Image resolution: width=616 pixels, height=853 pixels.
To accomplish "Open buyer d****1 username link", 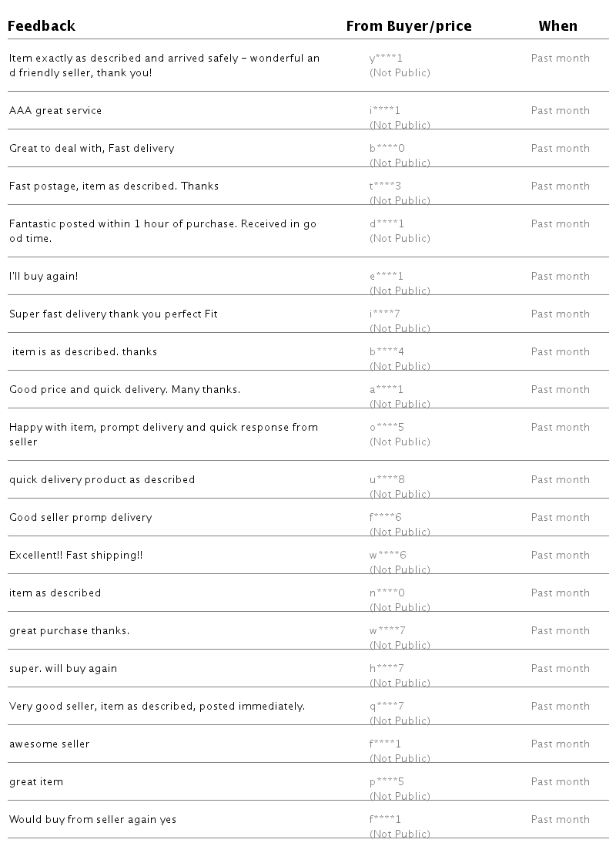I will click(x=387, y=224).
